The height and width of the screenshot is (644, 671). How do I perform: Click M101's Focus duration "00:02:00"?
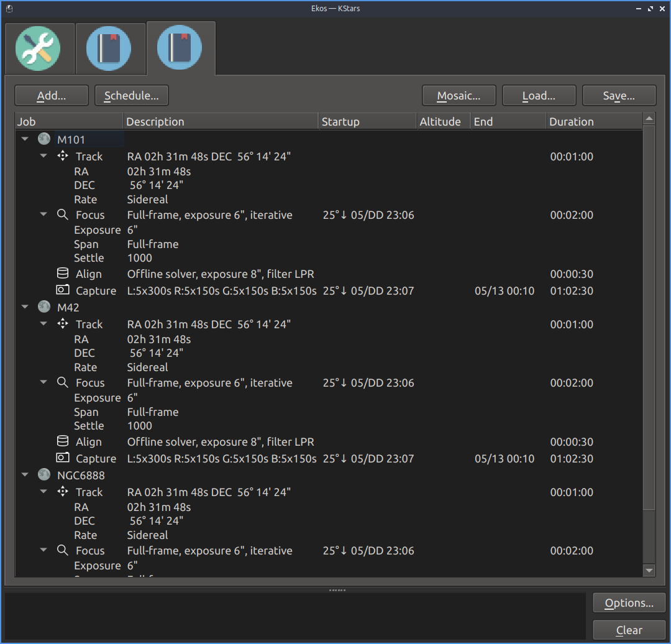click(572, 215)
